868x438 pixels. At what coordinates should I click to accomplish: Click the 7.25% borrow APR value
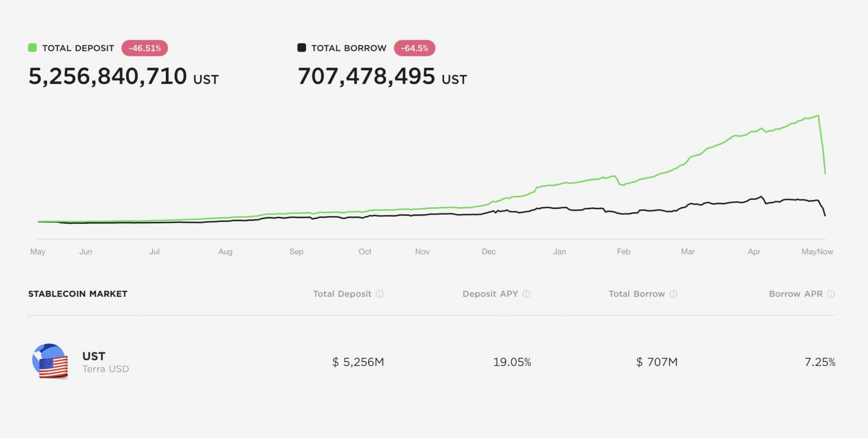(x=820, y=362)
